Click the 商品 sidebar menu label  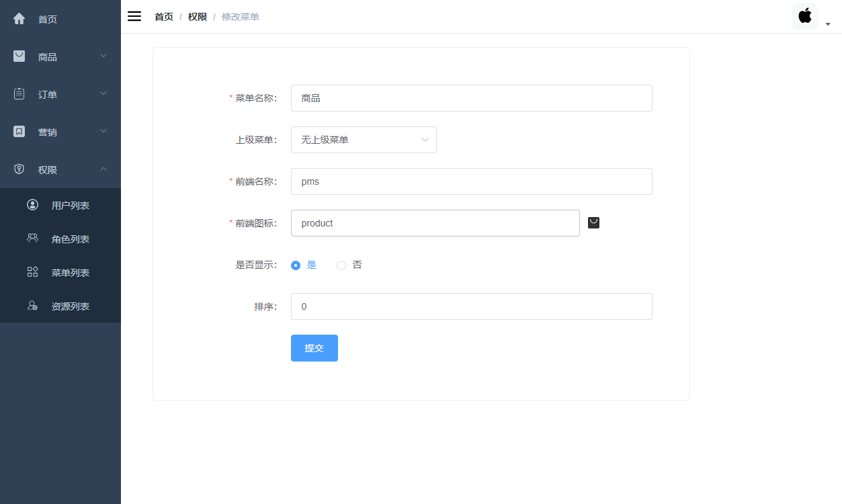click(x=48, y=57)
